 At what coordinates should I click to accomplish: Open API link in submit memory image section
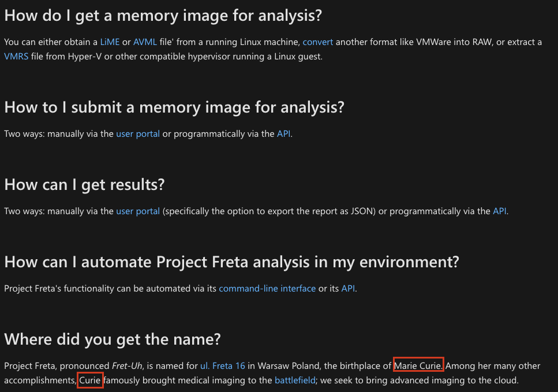click(284, 134)
